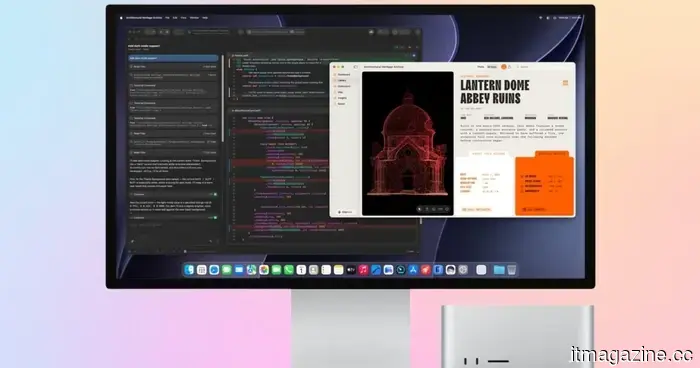The height and width of the screenshot is (368, 700).
Task: Open the Phone app in the Dock
Action: coord(289,270)
